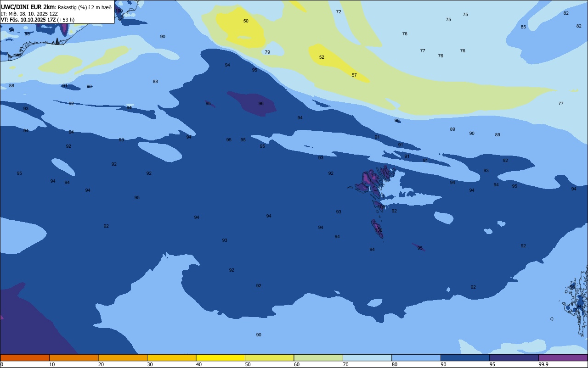Select the humidity value 72 near top
The height and width of the screenshot is (368, 588).
coord(339,12)
